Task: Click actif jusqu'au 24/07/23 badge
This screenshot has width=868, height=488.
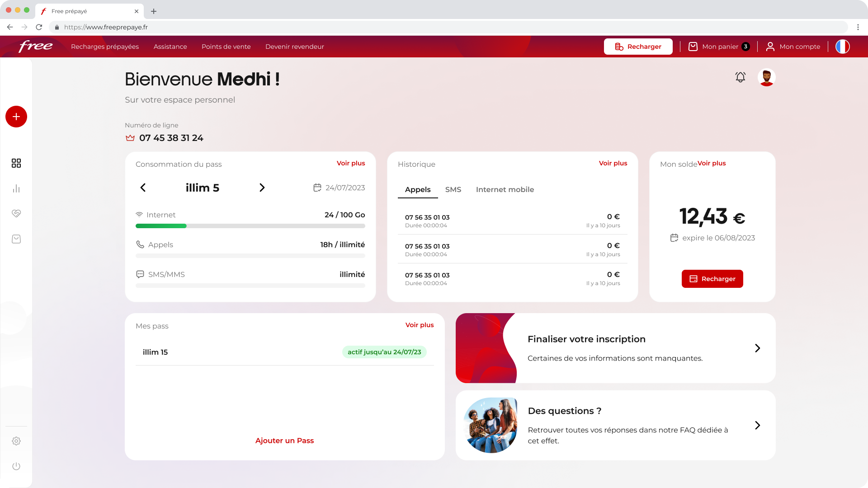Action: [384, 352]
